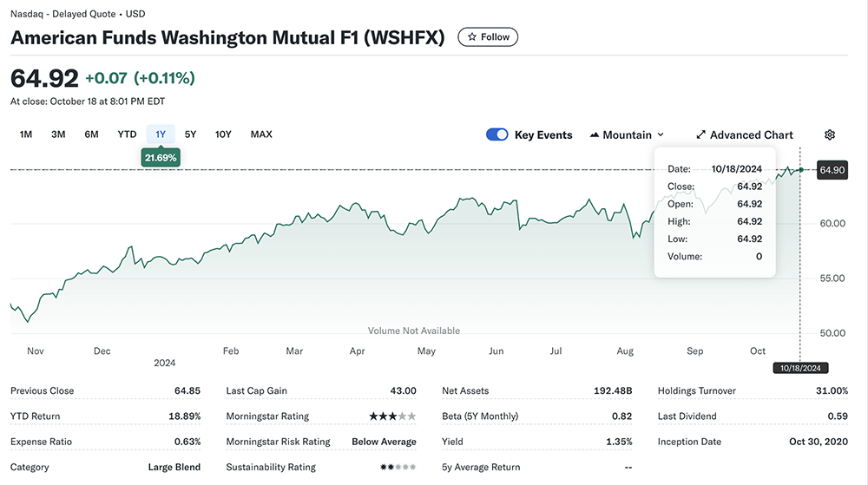This screenshot has width=868, height=485.
Task: Switch chart to YTD range
Action: [127, 134]
